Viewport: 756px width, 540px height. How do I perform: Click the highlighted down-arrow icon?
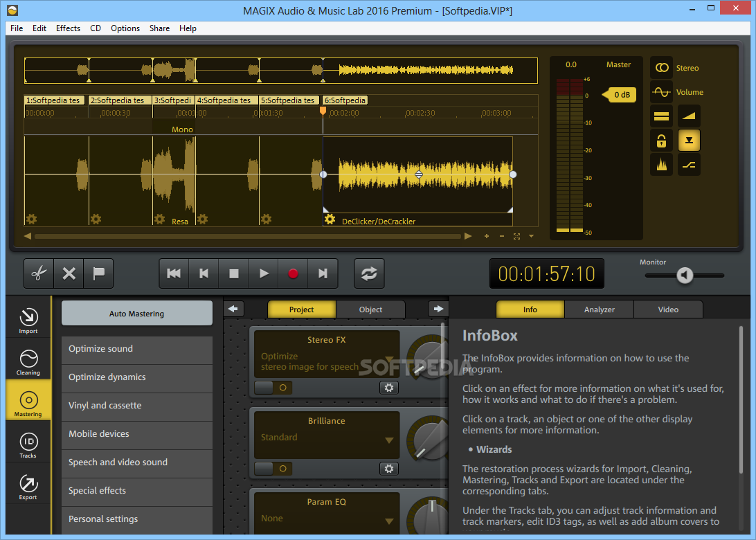tap(689, 141)
